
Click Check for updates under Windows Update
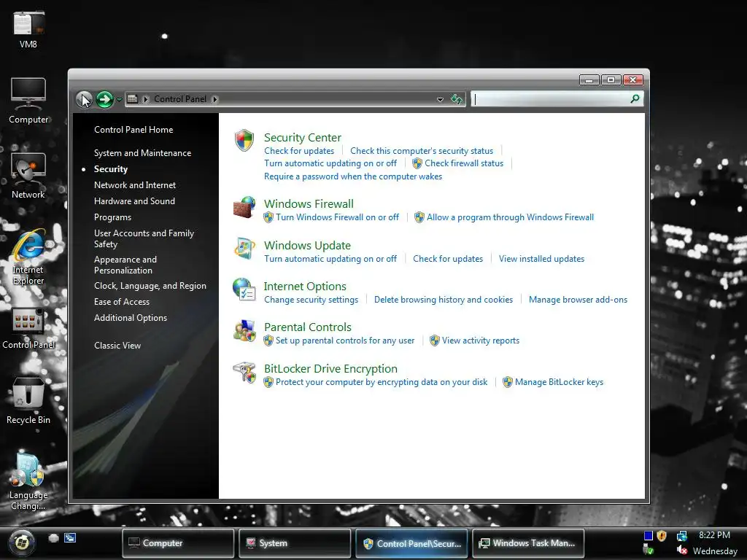point(448,259)
